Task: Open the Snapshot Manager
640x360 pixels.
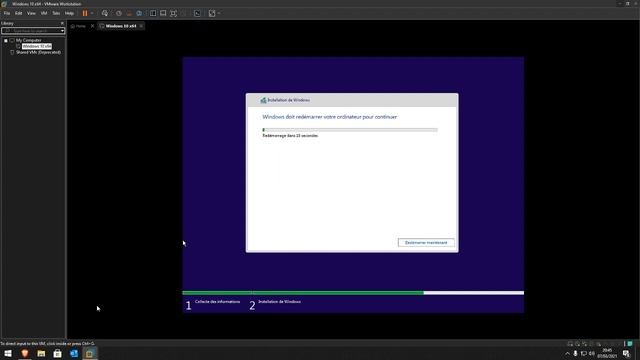Action: coord(139,13)
